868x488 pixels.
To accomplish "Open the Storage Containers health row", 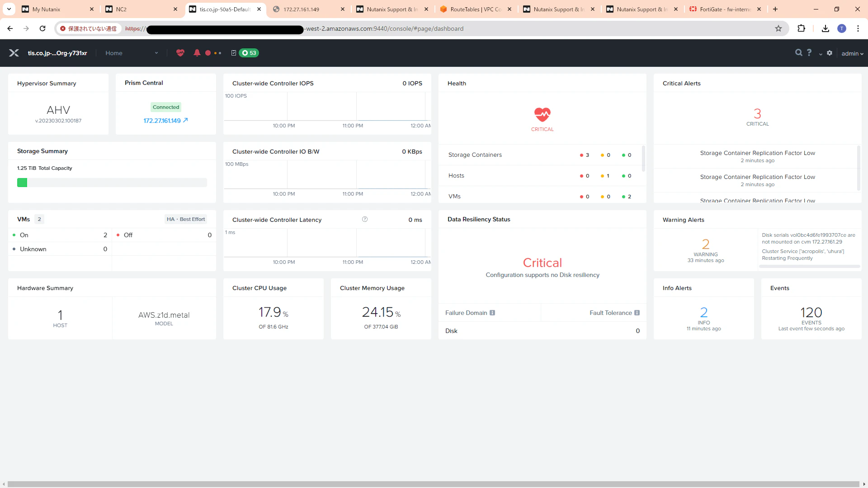I will (x=540, y=155).
